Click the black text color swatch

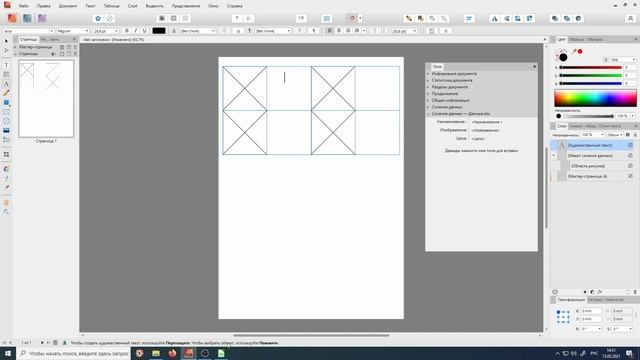pyautogui.click(x=159, y=31)
